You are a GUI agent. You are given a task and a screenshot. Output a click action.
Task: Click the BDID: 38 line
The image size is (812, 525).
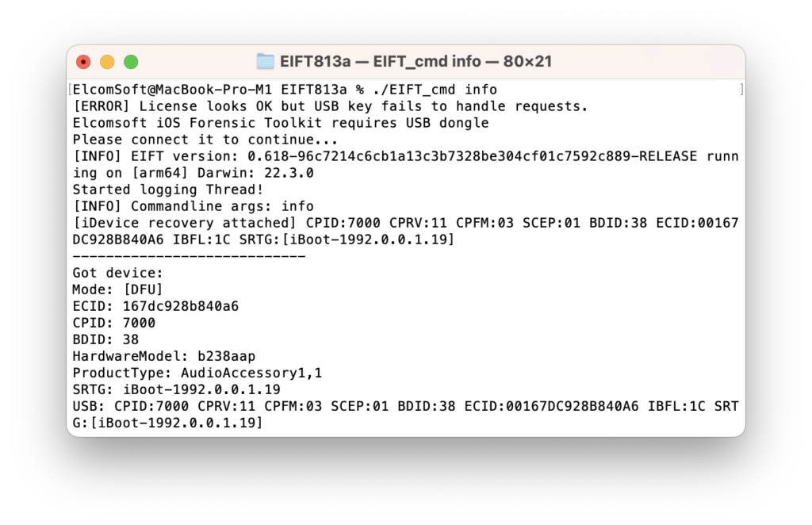pyautogui.click(x=105, y=339)
